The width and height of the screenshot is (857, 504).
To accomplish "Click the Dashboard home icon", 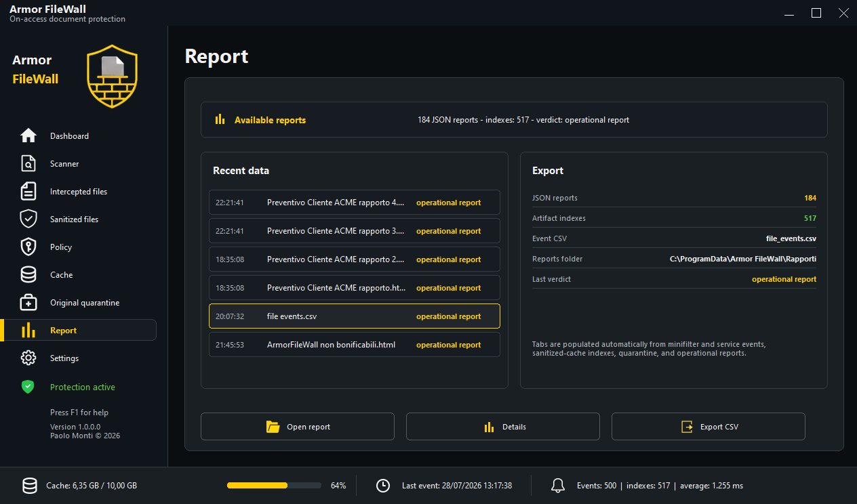I will pyautogui.click(x=28, y=135).
